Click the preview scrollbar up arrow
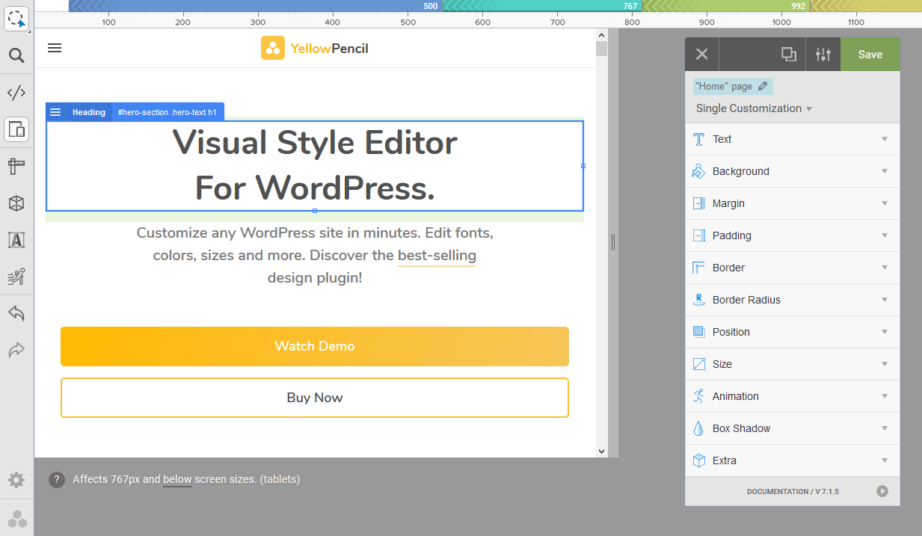The image size is (922, 536). (602, 35)
